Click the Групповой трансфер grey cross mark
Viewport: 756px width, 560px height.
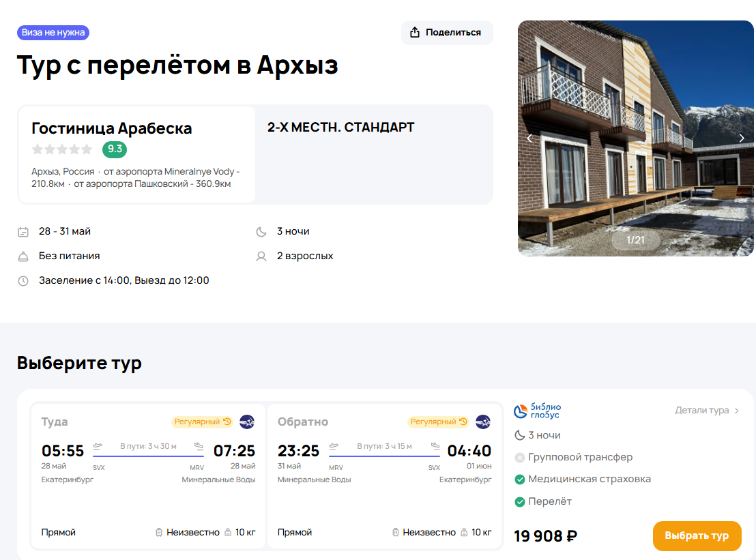520,458
